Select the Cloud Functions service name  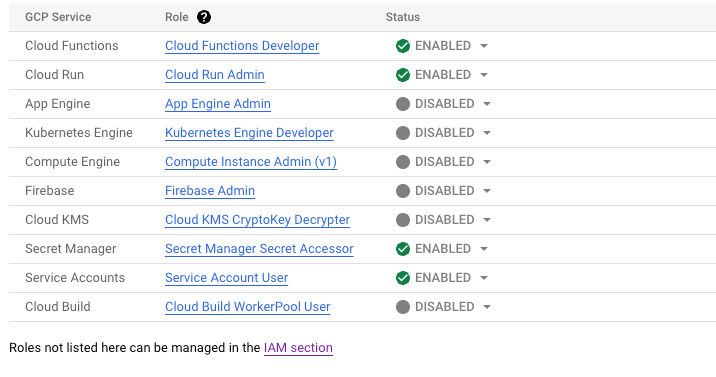point(72,46)
